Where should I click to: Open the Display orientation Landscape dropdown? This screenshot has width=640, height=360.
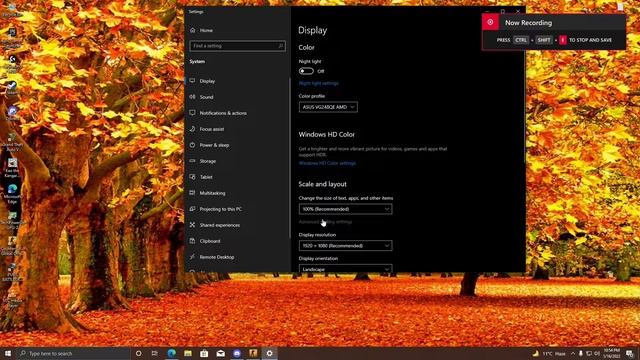(x=345, y=269)
